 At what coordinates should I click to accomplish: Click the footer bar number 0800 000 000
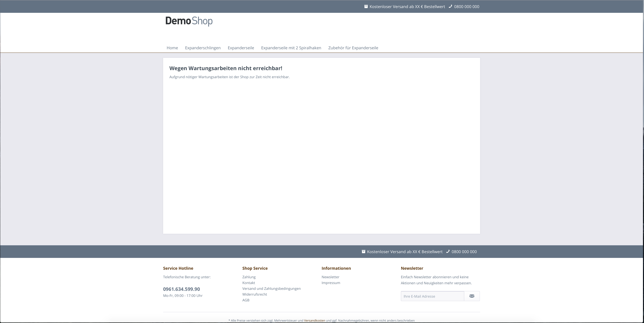point(464,252)
